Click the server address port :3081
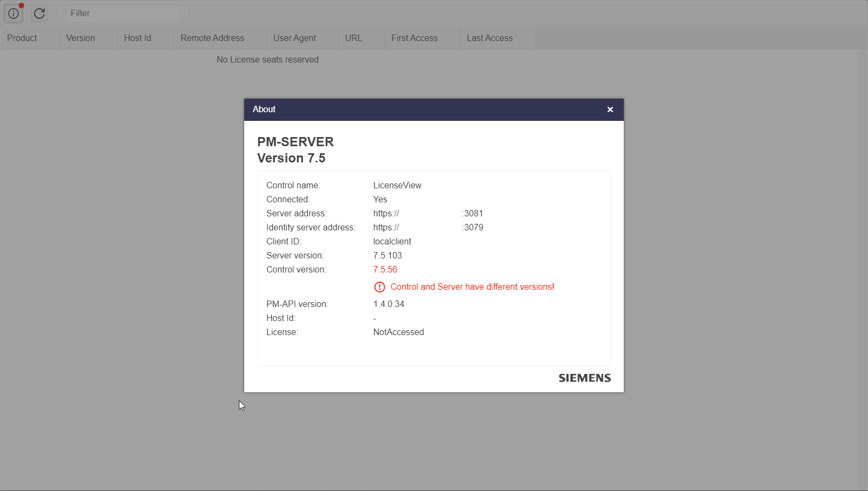This screenshot has height=491, width=868. (x=472, y=214)
